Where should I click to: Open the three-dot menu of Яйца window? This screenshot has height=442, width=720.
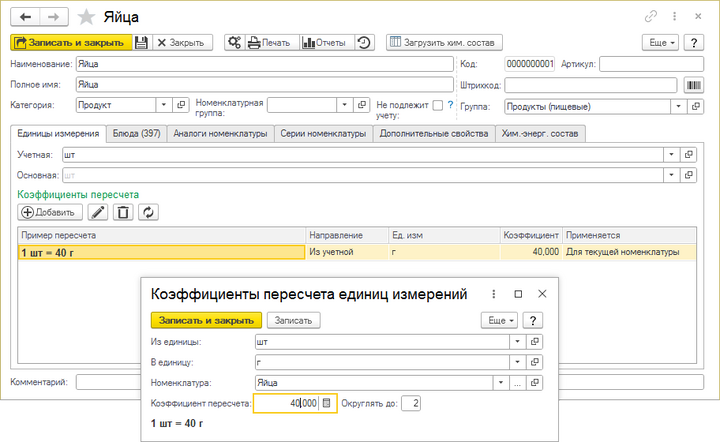[675, 17]
